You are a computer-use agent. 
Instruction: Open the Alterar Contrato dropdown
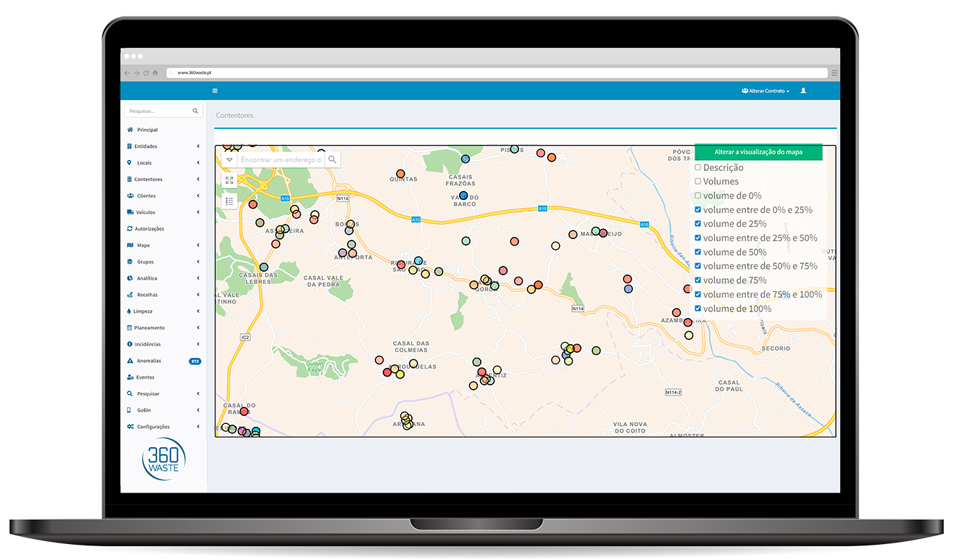765,91
